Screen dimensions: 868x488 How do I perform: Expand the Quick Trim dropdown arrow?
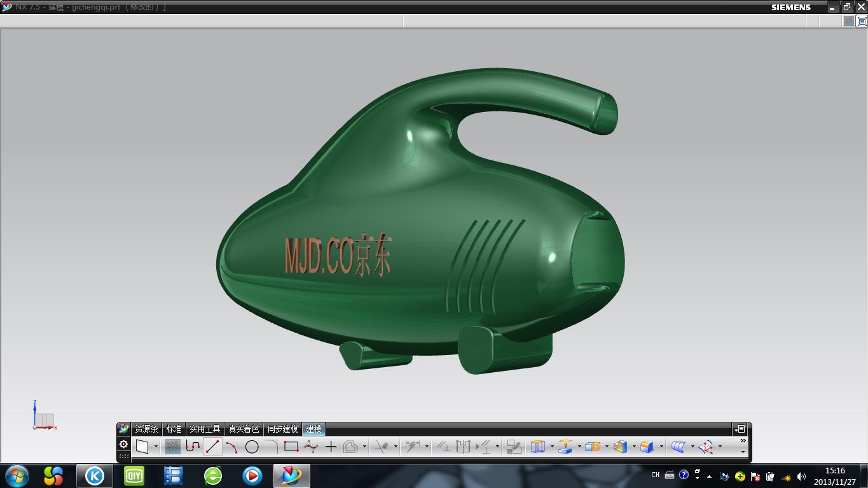tap(396, 447)
